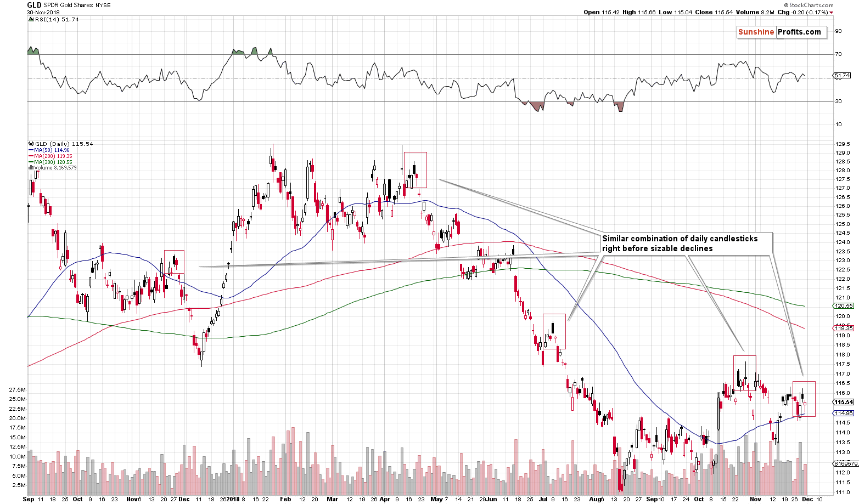The image size is (859, 504).
Task: Click the "Mar" label on the time axis
Action: tap(332, 500)
